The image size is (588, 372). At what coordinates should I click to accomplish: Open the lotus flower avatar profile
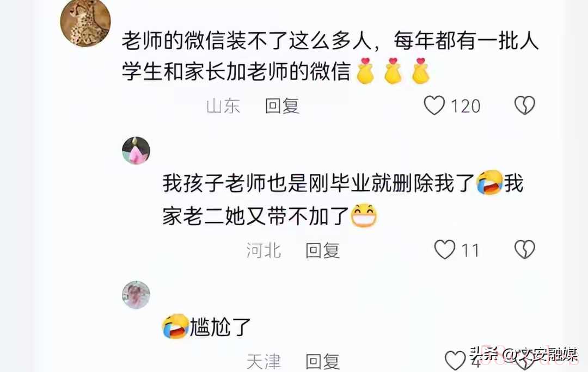point(136,151)
